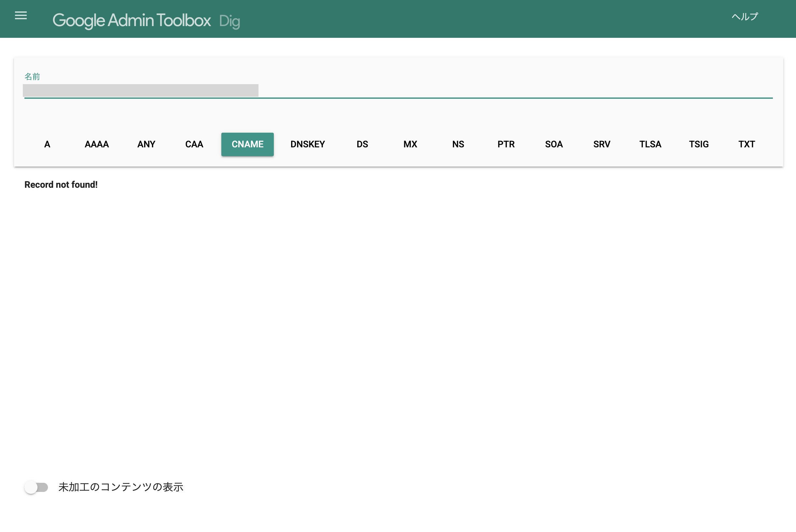The height and width of the screenshot is (532, 796).
Task: Look up SOA records
Action: [x=553, y=144]
